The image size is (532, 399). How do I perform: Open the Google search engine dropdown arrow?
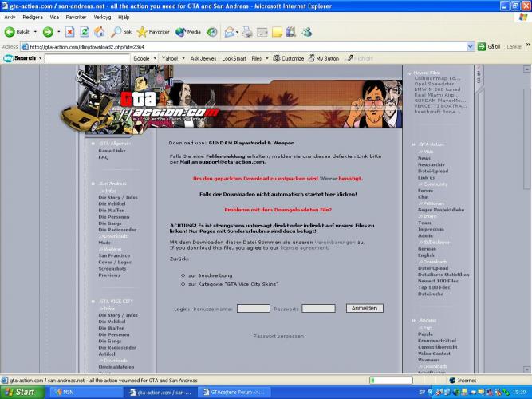tap(155, 58)
